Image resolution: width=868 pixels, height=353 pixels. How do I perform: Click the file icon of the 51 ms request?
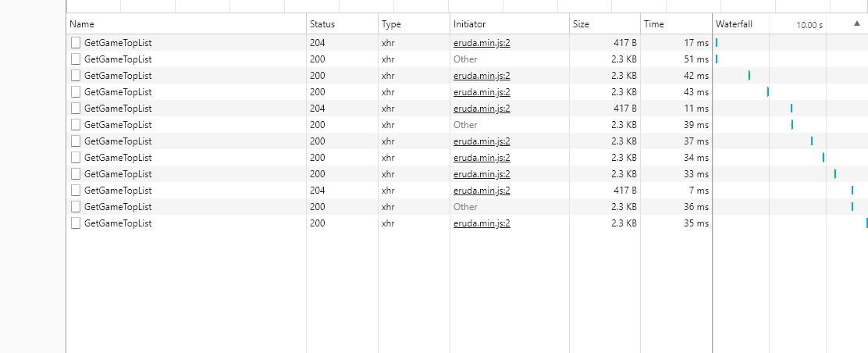click(76, 59)
